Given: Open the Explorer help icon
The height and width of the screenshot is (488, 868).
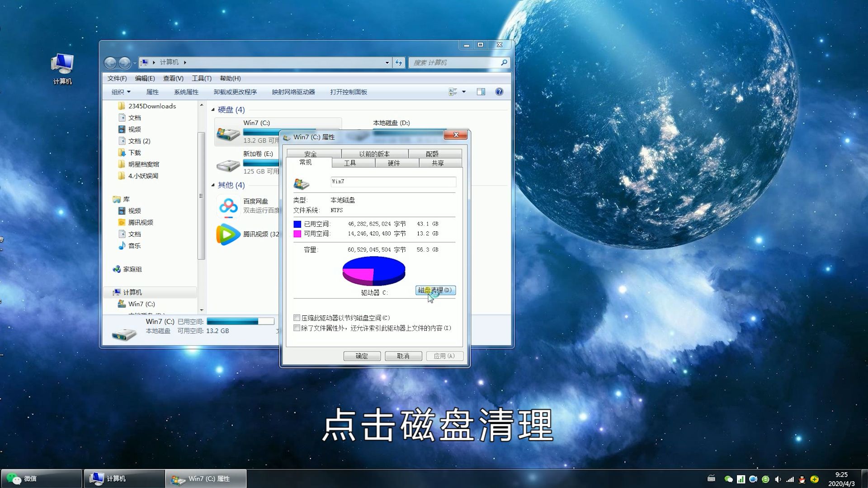Looking at the screenshot, I should click(x=499, y=92).
